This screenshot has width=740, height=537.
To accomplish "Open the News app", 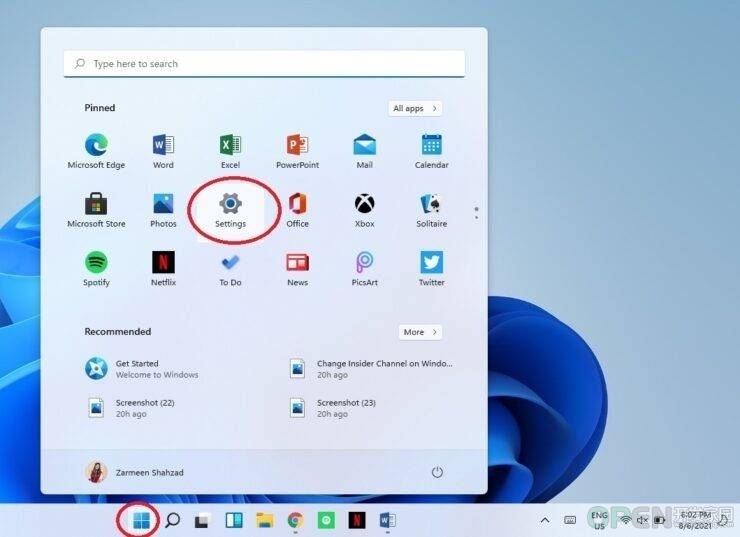I will (x=297, y=268).
